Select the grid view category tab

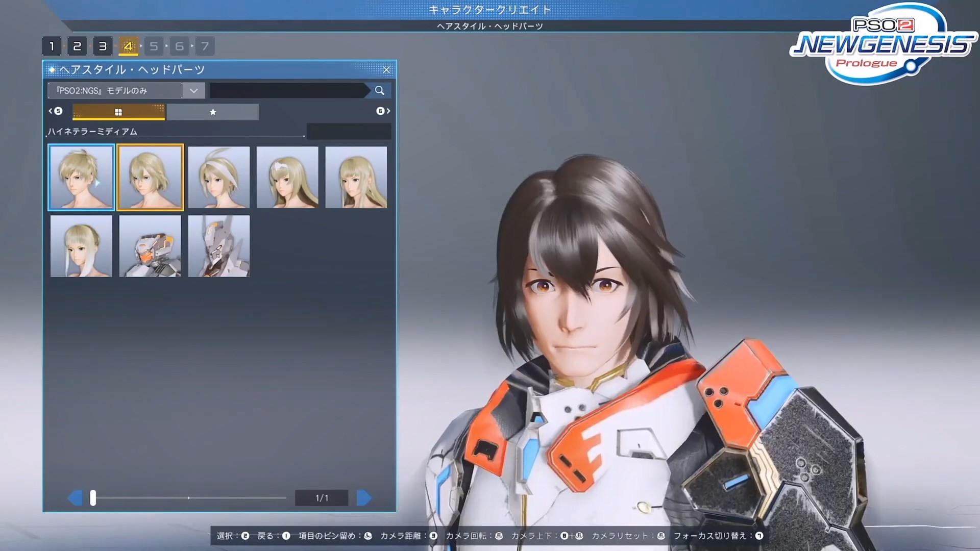click(118, 112)
